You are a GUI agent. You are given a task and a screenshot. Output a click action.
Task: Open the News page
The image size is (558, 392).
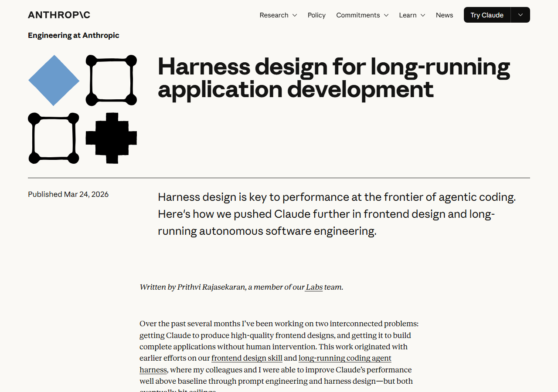(444, 15)
